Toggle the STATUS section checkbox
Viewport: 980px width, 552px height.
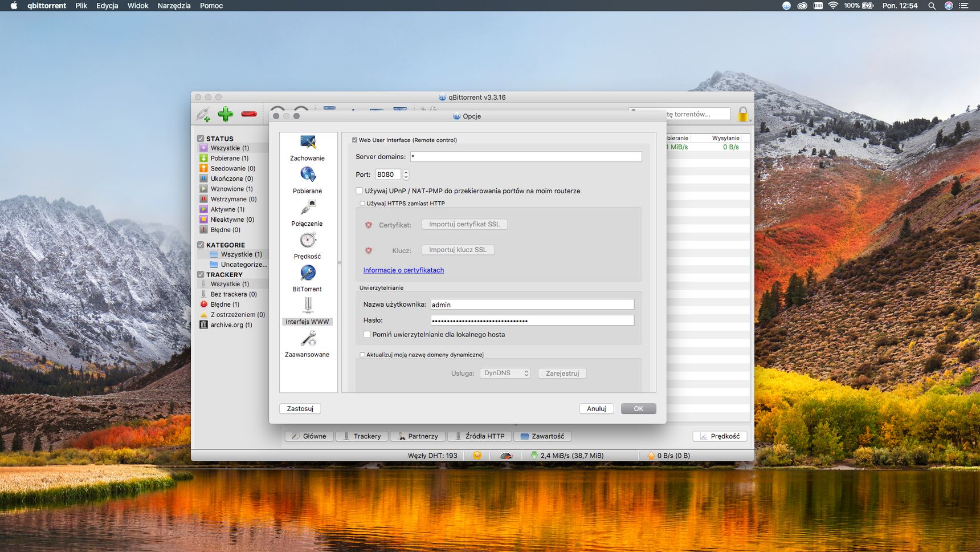click(x=201, y=139)
